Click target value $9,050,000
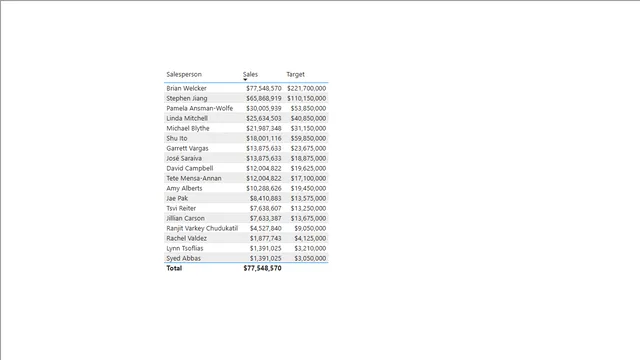 click(x=310, y=228)
